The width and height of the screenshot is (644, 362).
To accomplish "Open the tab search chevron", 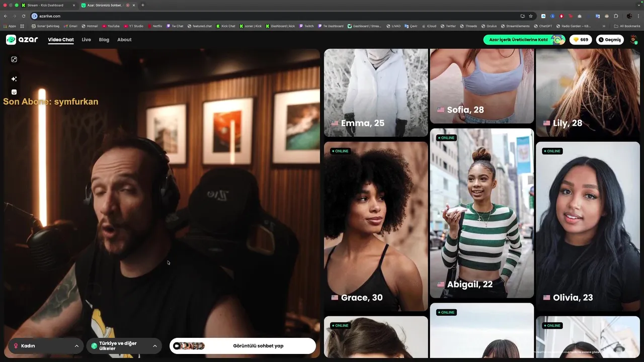I will pos(638,5).
